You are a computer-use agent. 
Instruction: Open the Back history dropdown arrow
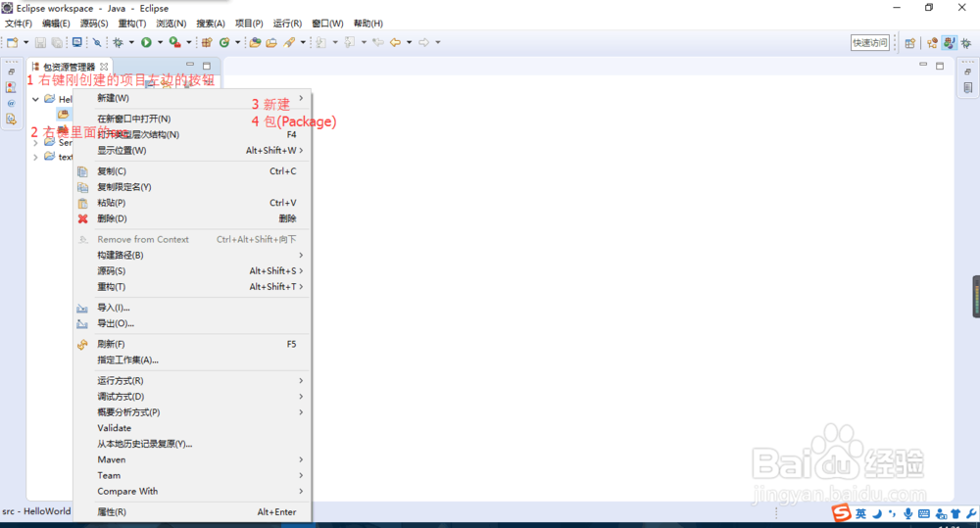(410, 42)
